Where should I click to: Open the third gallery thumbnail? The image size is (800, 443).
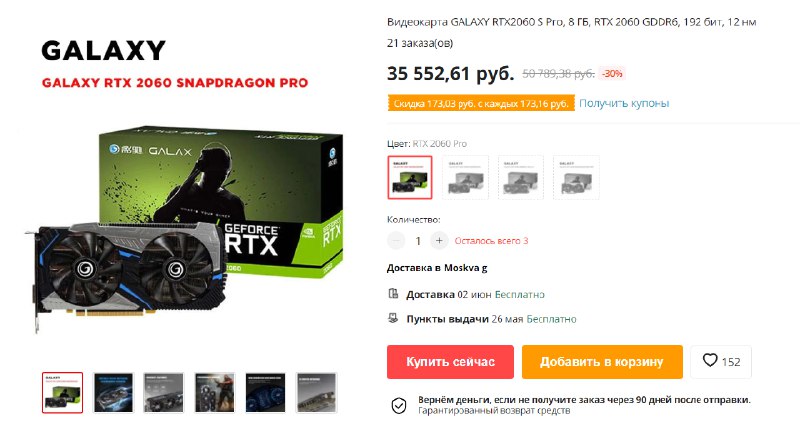[164, 392]
